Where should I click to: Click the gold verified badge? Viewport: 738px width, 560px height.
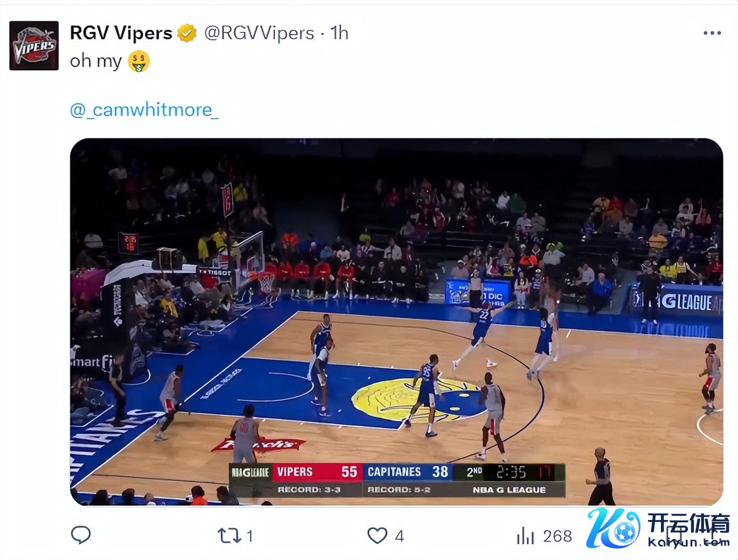pos(187,34)
